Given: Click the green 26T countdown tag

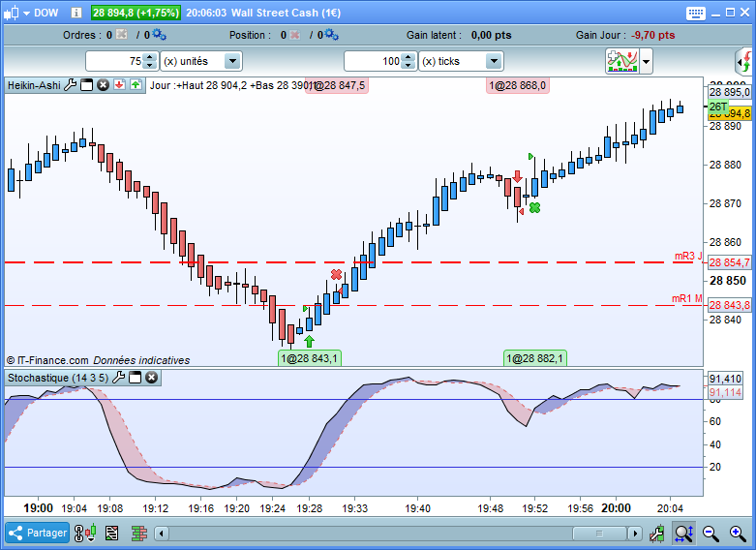Looking at the screenshot, I should tap(718, 107).
